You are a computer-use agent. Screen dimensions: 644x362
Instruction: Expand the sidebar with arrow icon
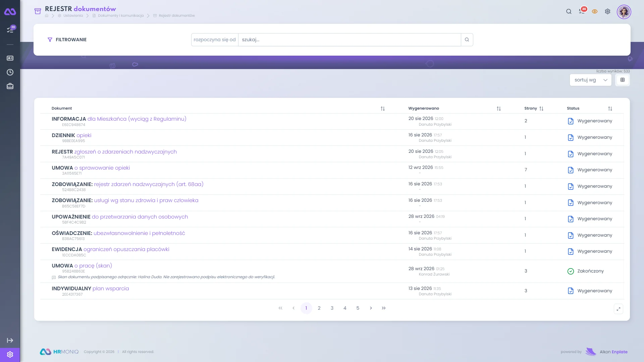tap(10, 341)
